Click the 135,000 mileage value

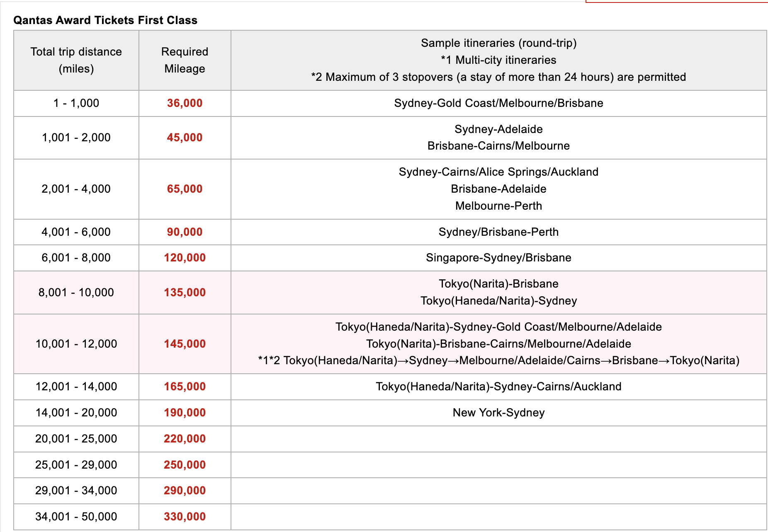point(185,293)
